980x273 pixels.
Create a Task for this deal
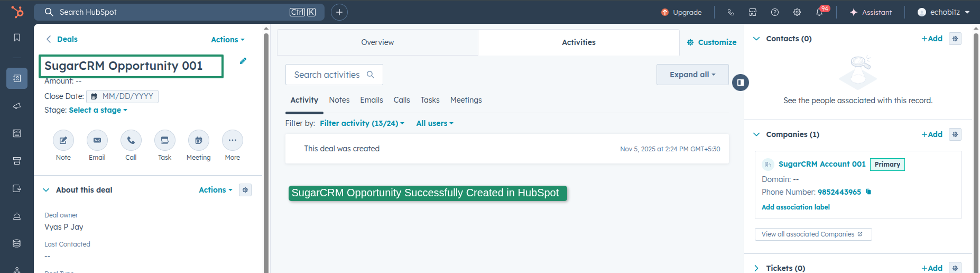tap(165, 140)
